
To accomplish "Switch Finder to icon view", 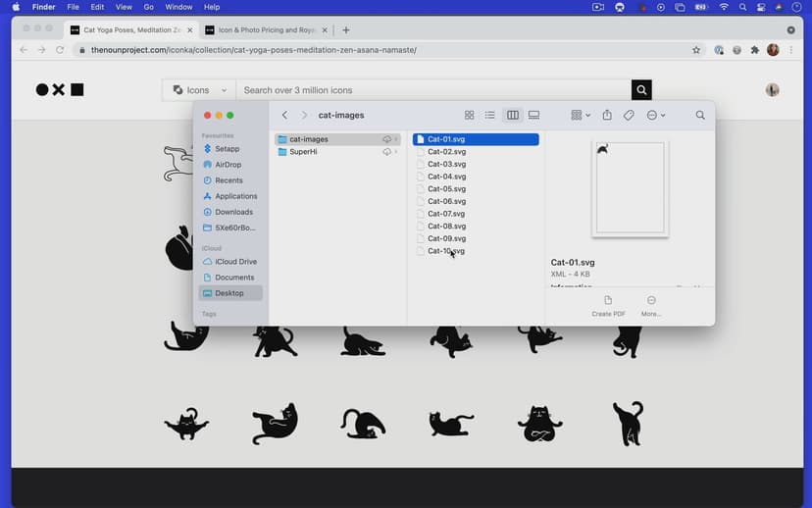I will (469, 116).
